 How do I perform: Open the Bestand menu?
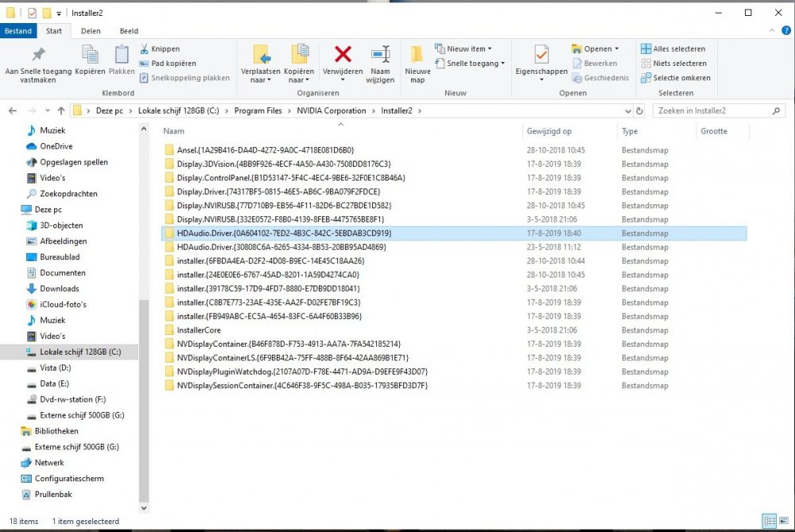pos(17,31)
